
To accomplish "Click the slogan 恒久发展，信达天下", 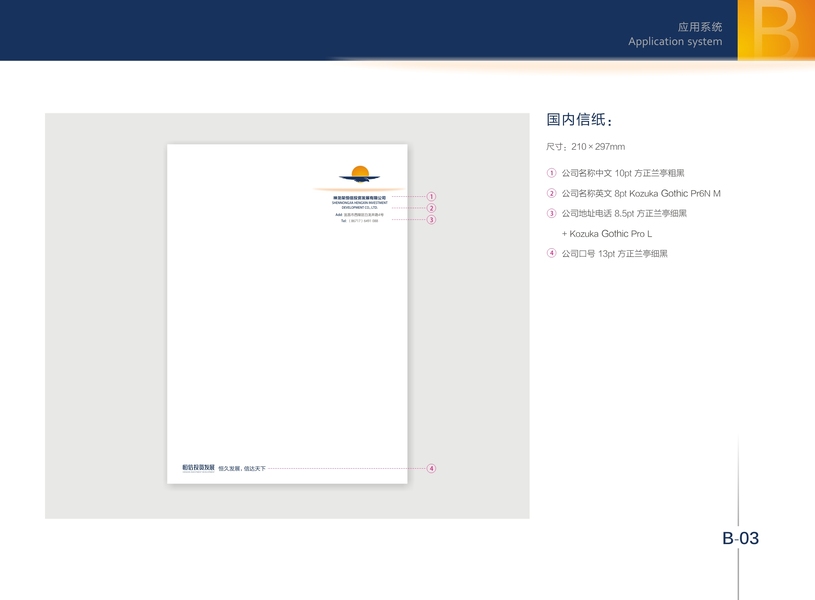I will [x=242, y=468].
